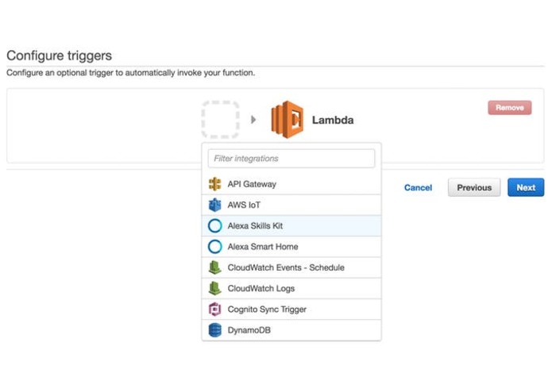Click the Alexa Skills Kit ring icon
Viewport: 552px width, 392px height.
tap(214, 225)
